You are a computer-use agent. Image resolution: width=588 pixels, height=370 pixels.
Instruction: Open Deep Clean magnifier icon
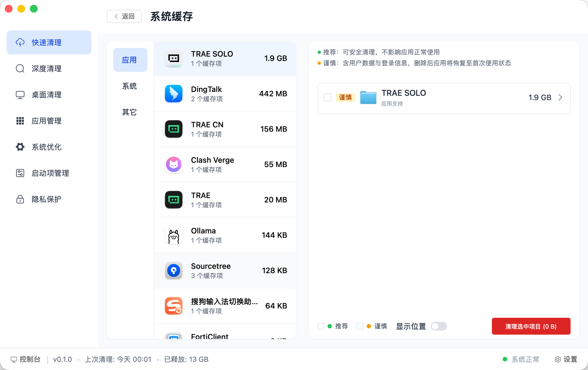(20, 69)
